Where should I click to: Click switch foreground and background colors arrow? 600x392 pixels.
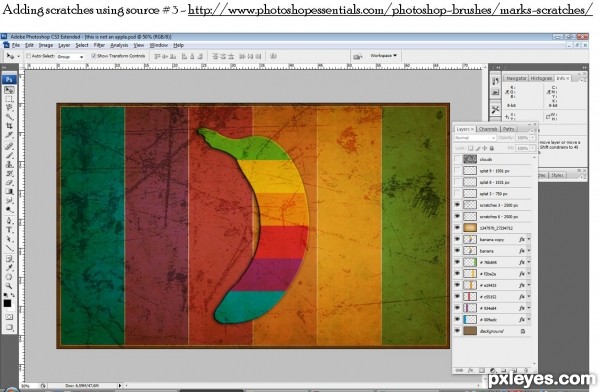[13, 295]
